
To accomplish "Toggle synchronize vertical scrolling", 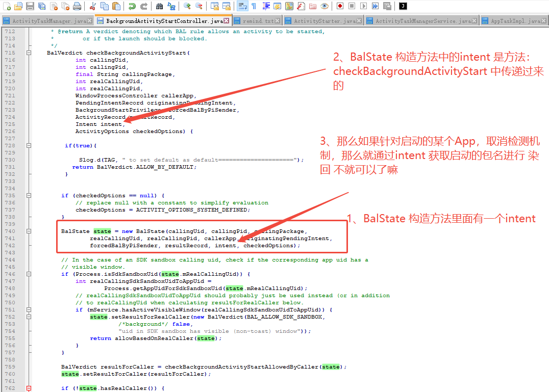I will point(215,6).
